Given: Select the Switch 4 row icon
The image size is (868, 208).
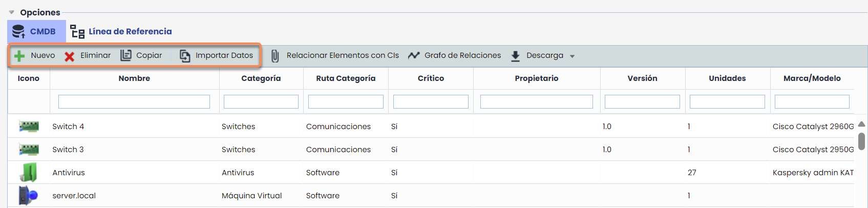Looking at the screenshot, I should (x=29, y=127).
